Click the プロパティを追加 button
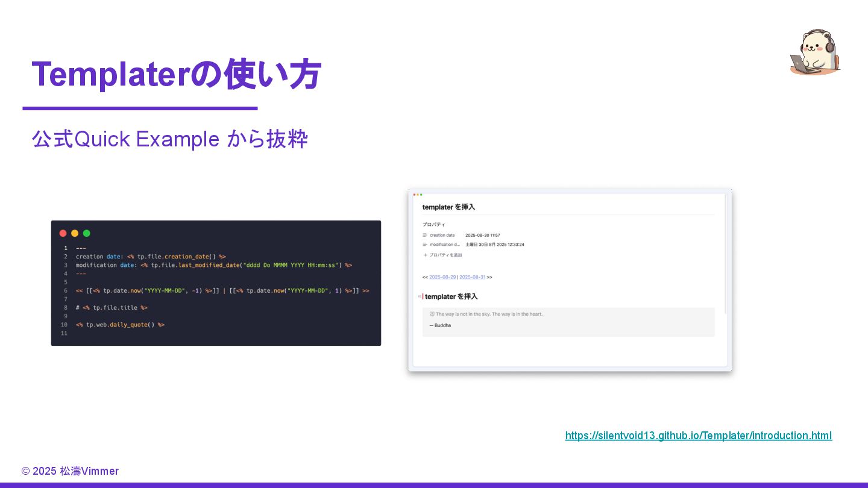The height and width of the screenshot is (488, 868). point(442,255)
